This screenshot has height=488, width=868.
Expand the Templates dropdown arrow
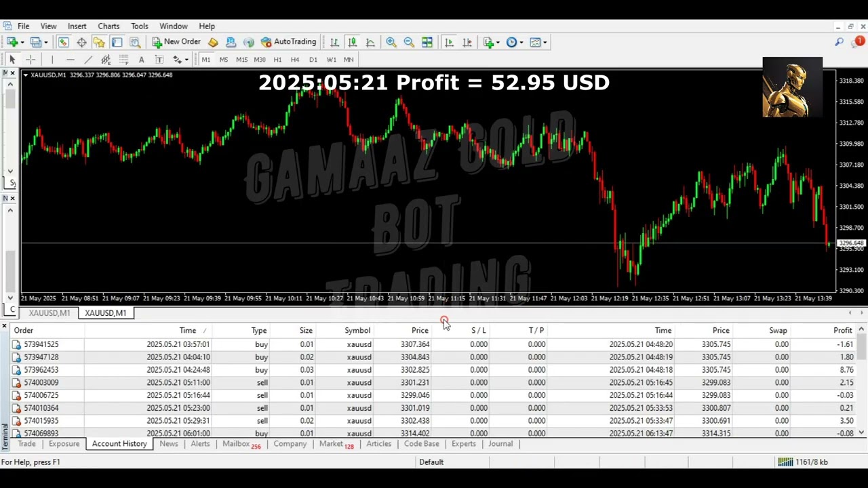click(545, 43)
